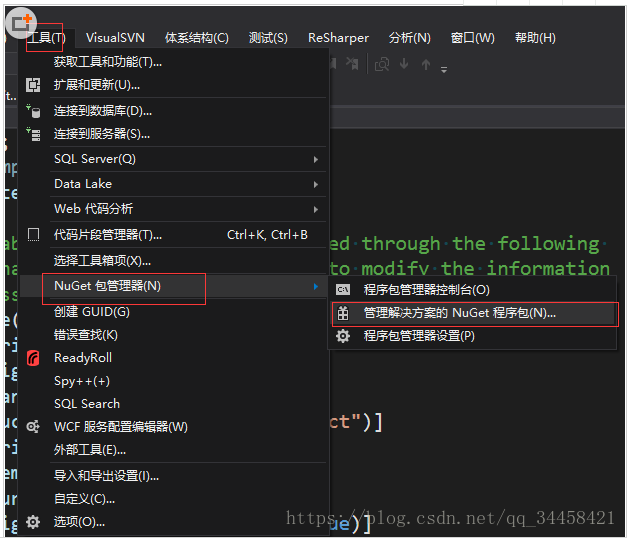Open WCF 服务配置编辑器(W) entry
Image resolution: width=627 pixels, height=538 pixels.
coord(120,427)
